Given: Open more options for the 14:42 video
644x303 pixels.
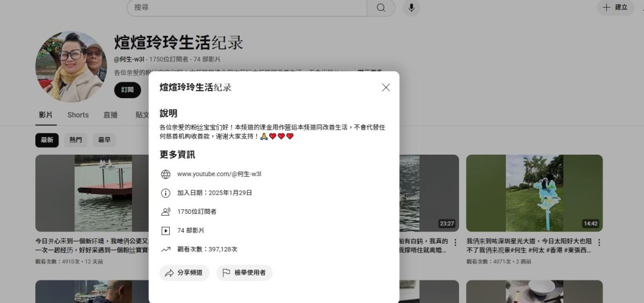Looking at the screenshot, I should tap(599, 243).
